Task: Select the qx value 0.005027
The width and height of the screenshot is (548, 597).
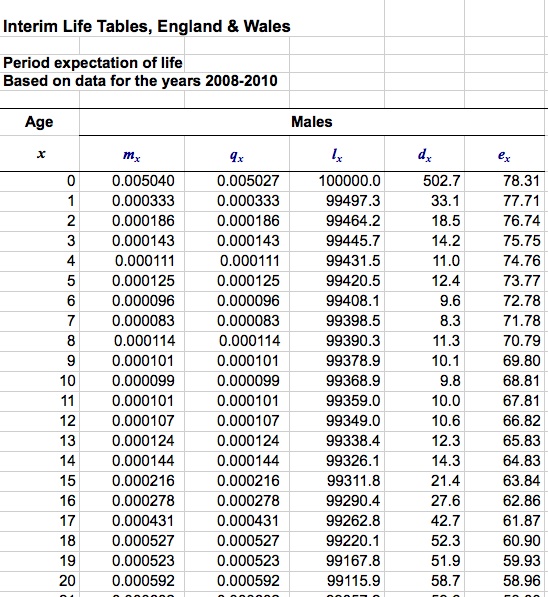Action: coord(248,180)
